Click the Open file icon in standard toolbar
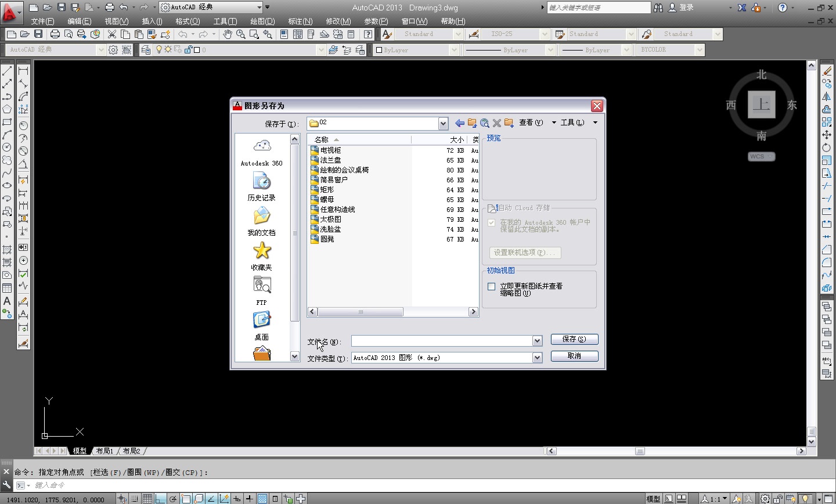 24,34
